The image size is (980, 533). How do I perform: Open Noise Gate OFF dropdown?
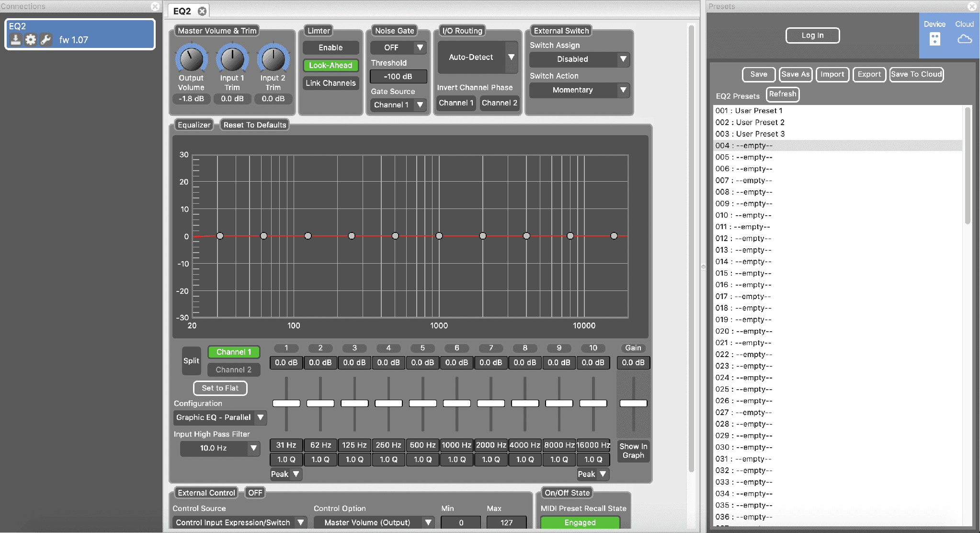point(398,47)
